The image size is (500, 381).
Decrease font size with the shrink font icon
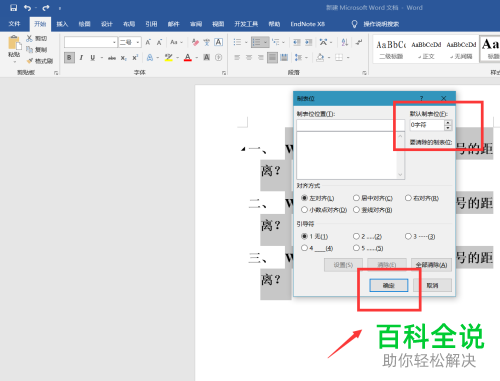coord(159,42)
